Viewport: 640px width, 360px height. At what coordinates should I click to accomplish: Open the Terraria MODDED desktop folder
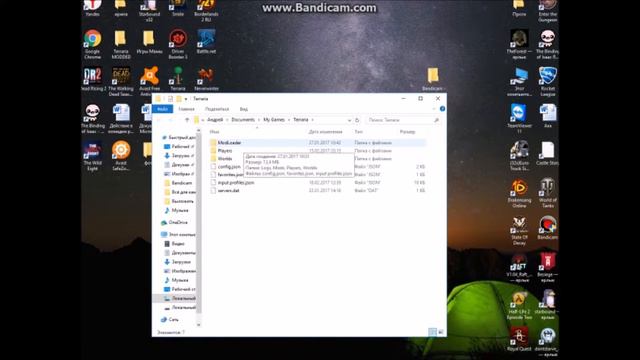tap(121, 44)
